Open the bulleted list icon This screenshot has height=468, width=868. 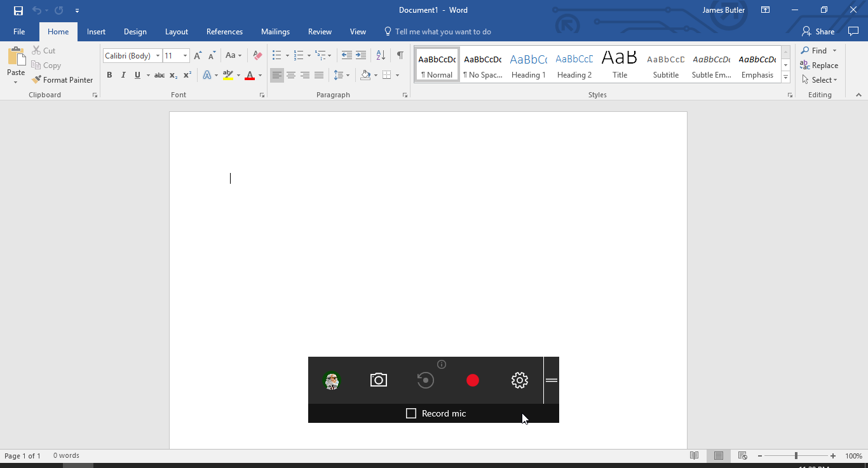(276, 55)
